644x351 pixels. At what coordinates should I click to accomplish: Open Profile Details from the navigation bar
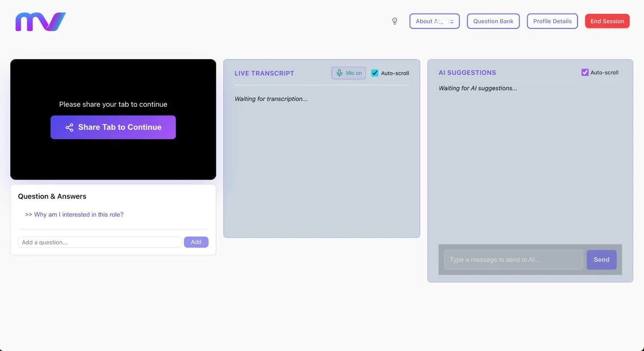552,21
